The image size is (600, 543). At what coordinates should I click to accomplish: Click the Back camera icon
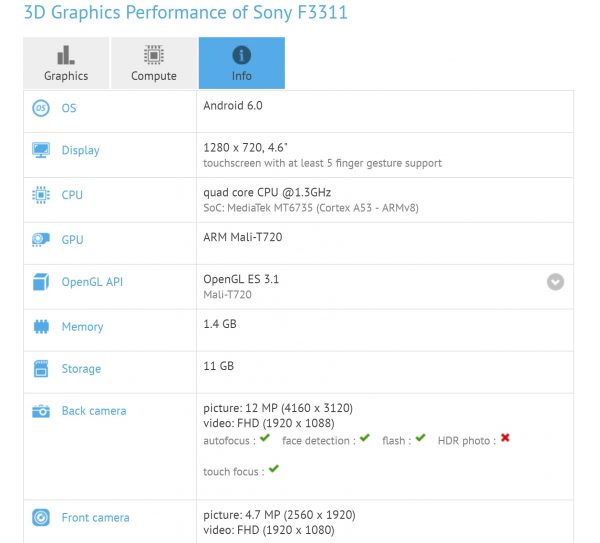(x=41, y=410)
